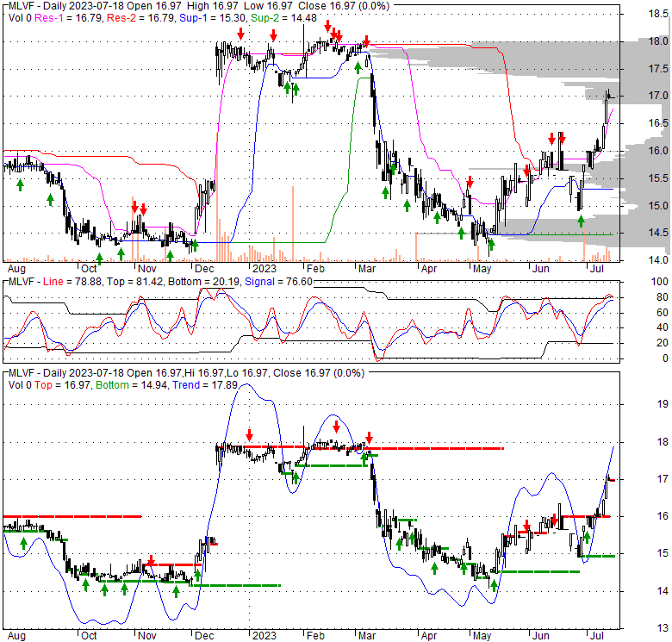
Task: Select 'Bottom = 20.19' in the oscillator legend
Action: [x=204, y=282]
